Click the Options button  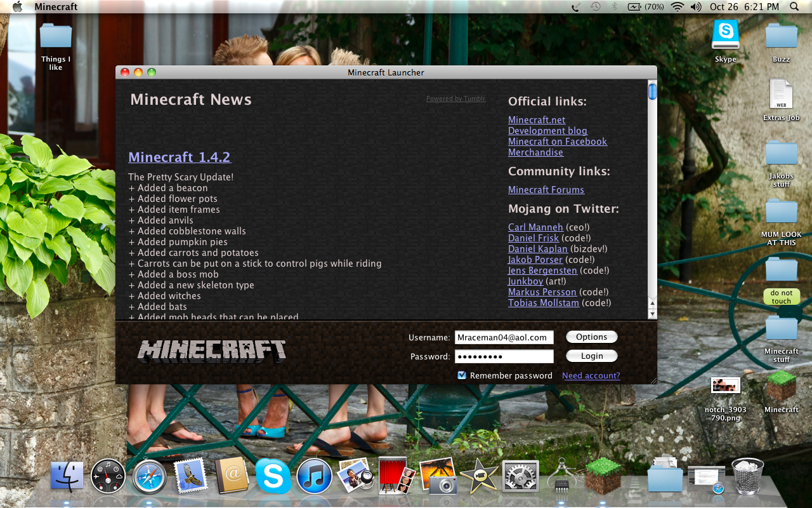click(x=592, y=337)
